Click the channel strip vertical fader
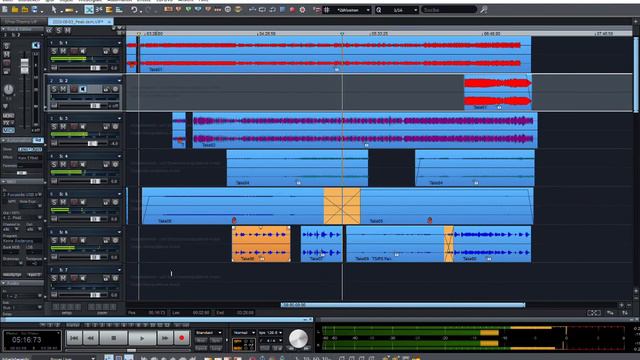Screen dimensions: 640x360 tap(24, 66)
